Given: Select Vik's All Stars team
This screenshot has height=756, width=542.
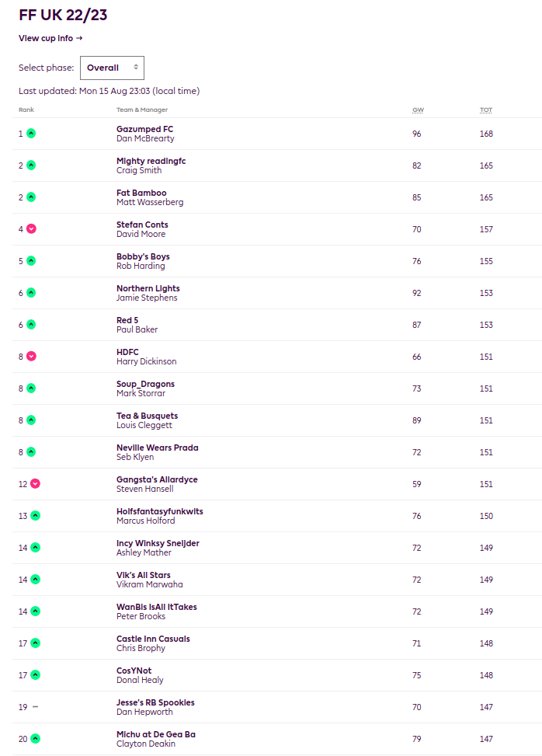Looking at the screenshot, I should [144, 575].
